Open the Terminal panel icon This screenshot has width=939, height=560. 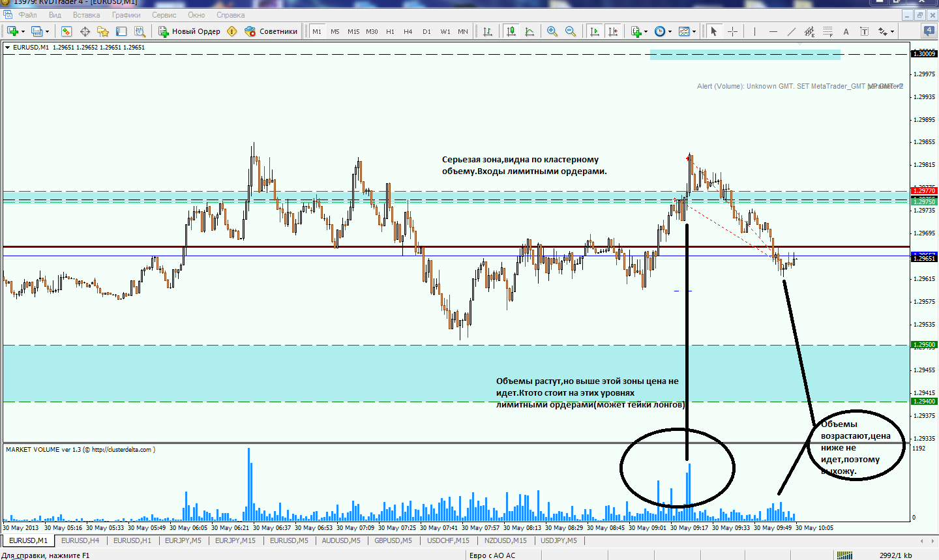[x=121, y=31]
